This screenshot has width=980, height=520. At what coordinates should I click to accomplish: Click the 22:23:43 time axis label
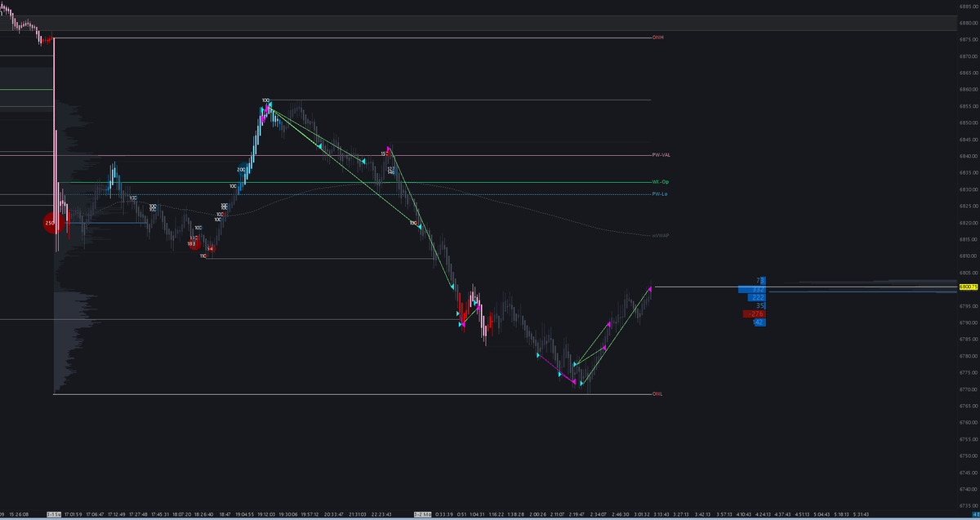click(x=381, y=515)
